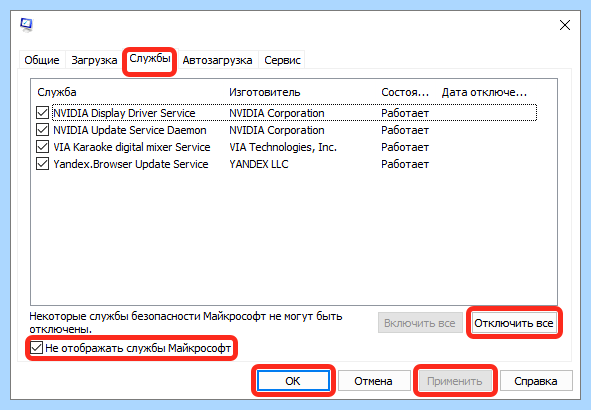Image resolution: width=591 pixels, height=410 pixels.
Task: Click the Отключить все button
Action: tap(514, 323)
